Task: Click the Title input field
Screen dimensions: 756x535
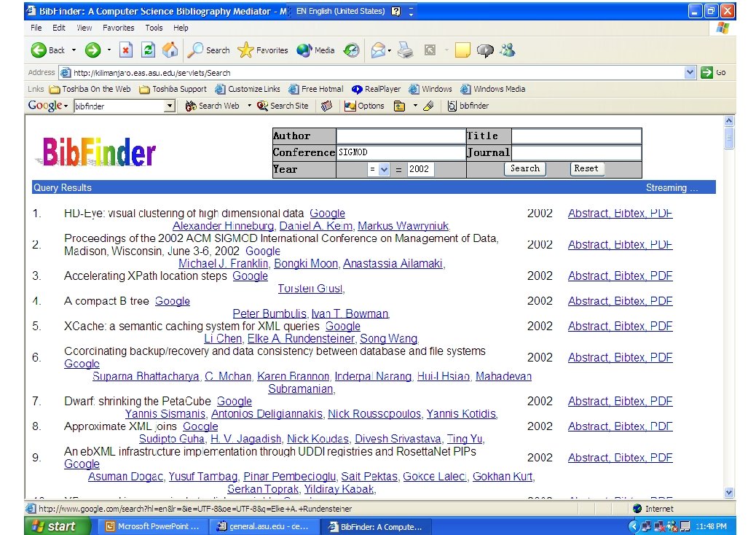Action: 576,136
